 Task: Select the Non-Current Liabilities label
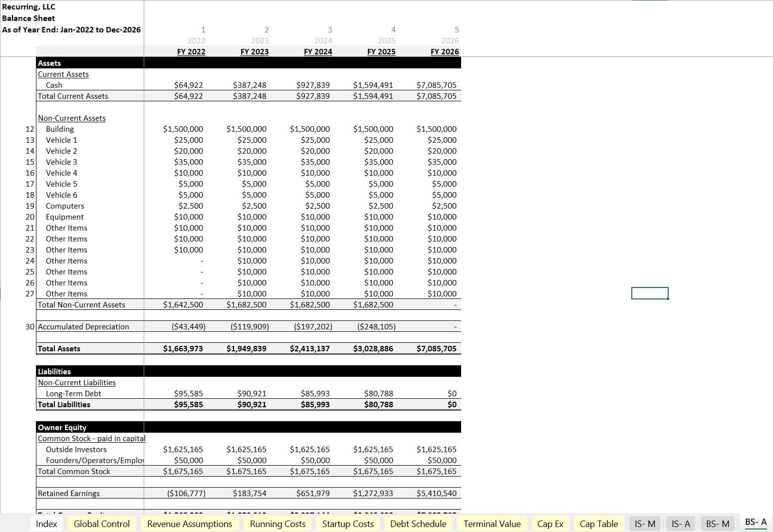click(77, 382)
